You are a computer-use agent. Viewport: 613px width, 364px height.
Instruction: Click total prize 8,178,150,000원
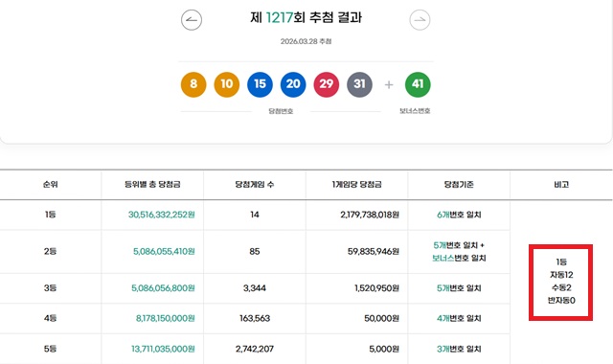[166, 318]
